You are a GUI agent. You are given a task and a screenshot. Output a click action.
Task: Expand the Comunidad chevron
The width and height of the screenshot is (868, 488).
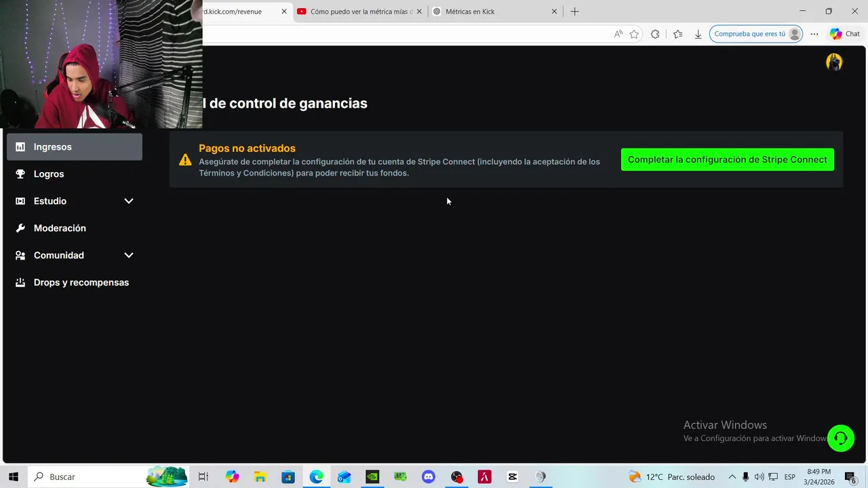(x=129, y=255)
